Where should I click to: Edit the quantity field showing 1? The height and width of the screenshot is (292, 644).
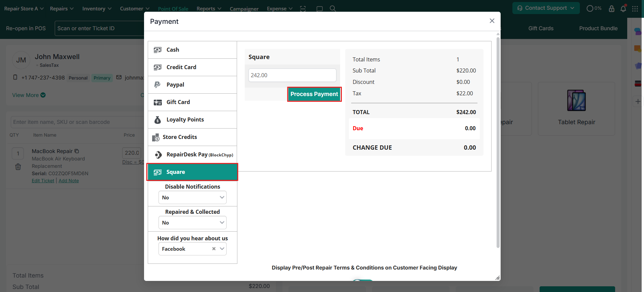click(18, 153)
